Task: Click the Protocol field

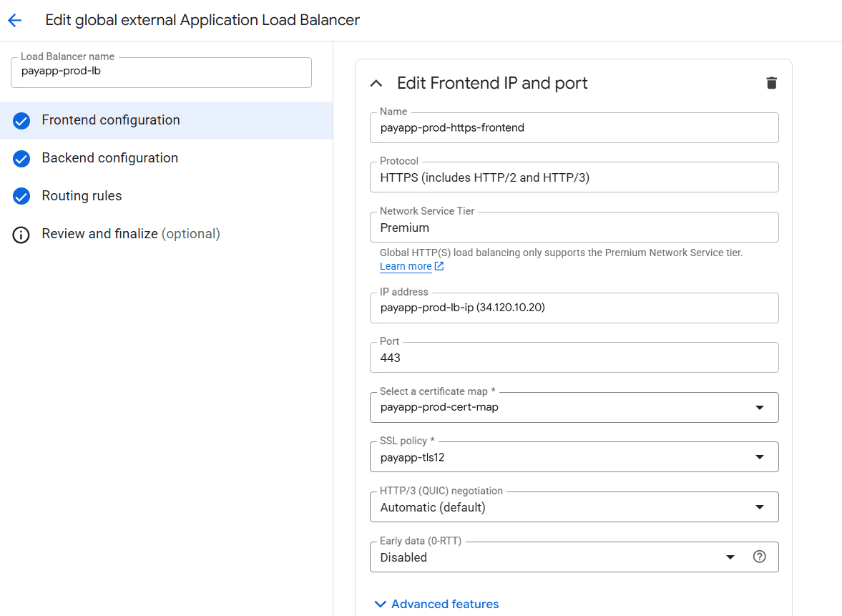Action: [x=574, y=177]
